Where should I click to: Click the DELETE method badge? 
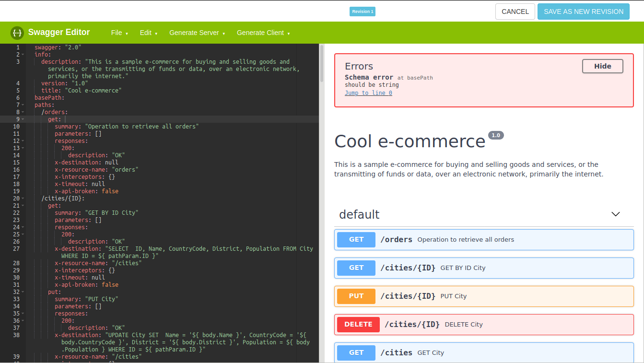tap(358, 324)
